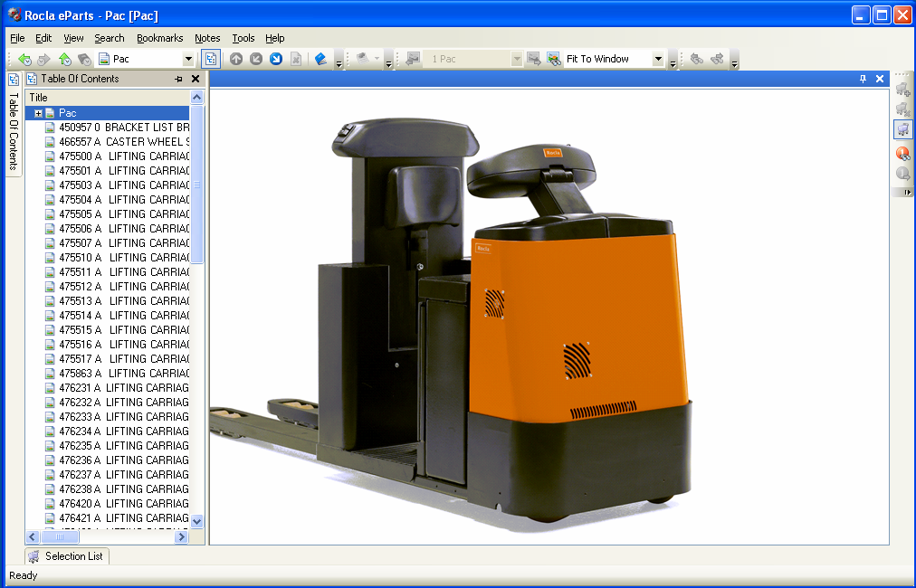Click the grey circular previous page arrow

click(256, 59)
